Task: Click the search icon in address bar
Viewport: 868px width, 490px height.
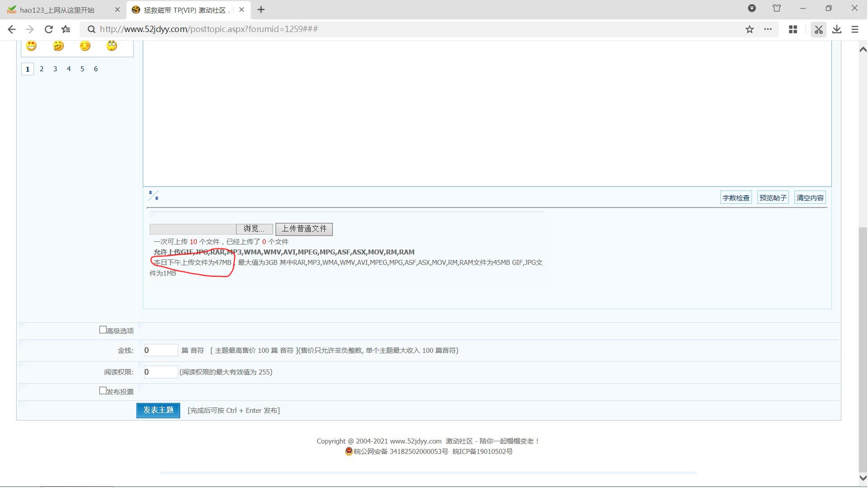Action: [x=91, y=29]
